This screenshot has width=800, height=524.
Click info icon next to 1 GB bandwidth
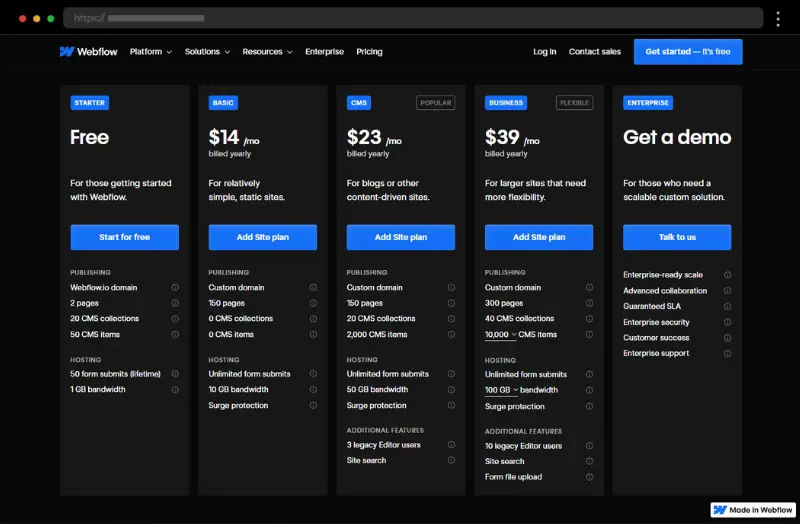(x=175, y=390)
